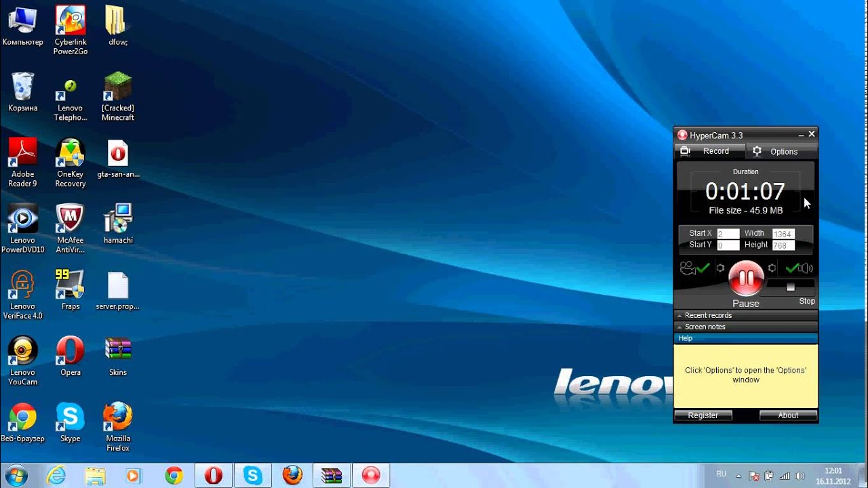Open the Windows Start menu

tap(16, 476)
